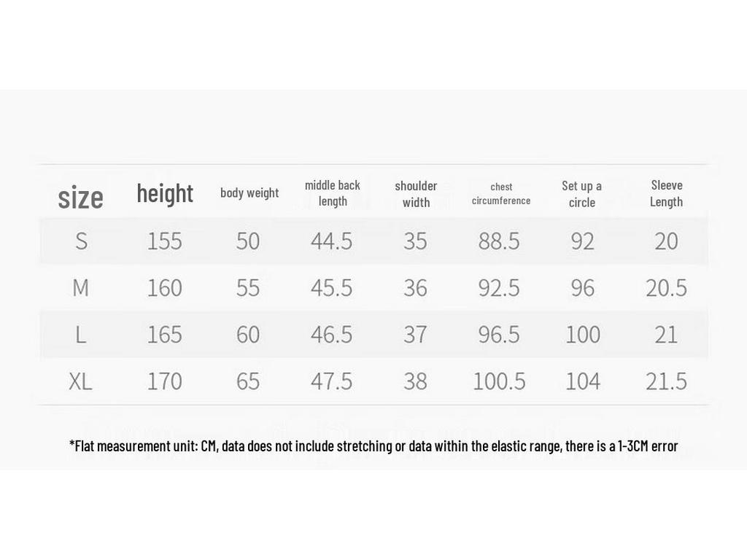This screenshot has height=560, width=747.
Task: Select the 38 shoulder width value
Action: coord(415,381)
